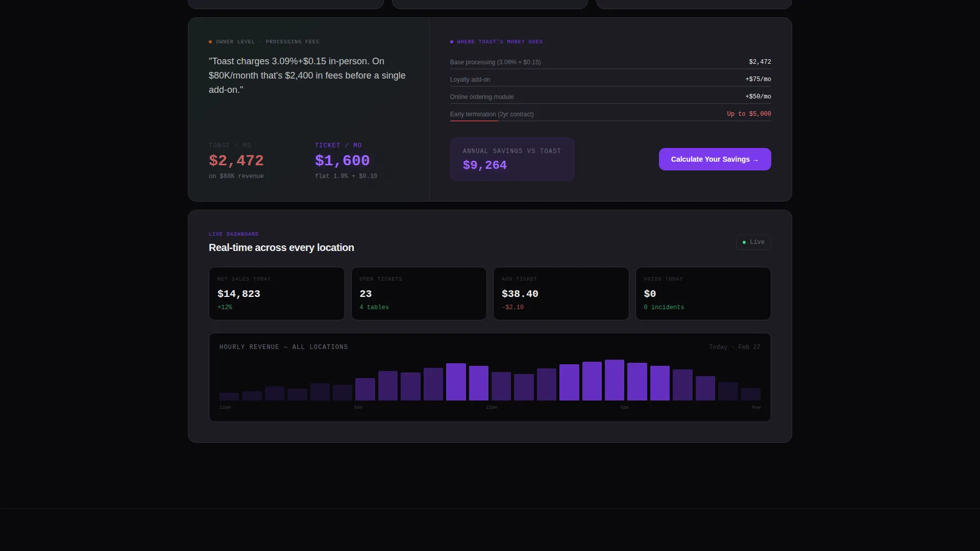980x551 pixels.
Task: Click the first 12am revenue bar
Action: click(229, 396)
